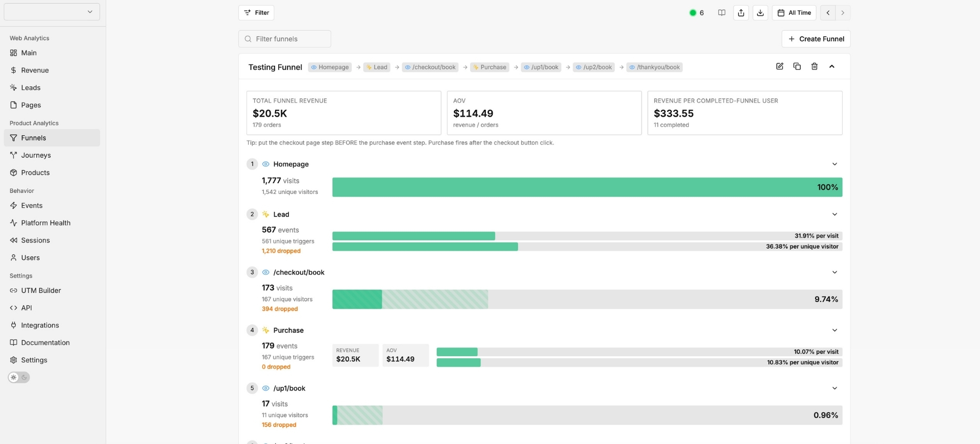Image resolution: width=980 pixels, height=444 pixels.
Task: Click the download icon in top toolbar
Action: tap(760, 13)
